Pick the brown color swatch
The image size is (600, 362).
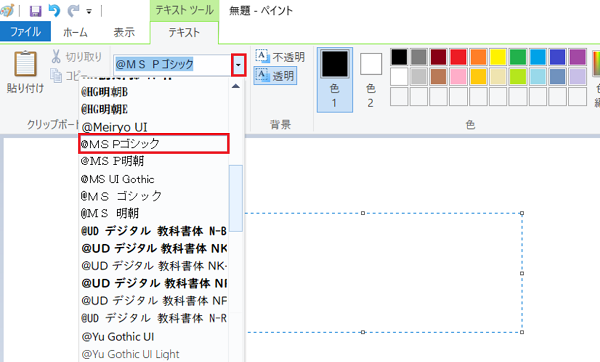[x=439, y=77]
